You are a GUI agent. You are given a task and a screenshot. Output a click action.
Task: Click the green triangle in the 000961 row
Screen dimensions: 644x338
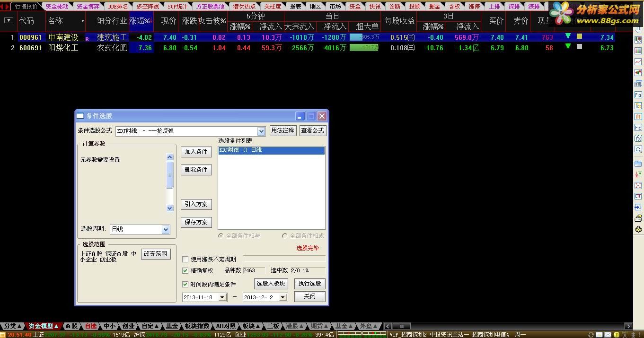(568, 36)
